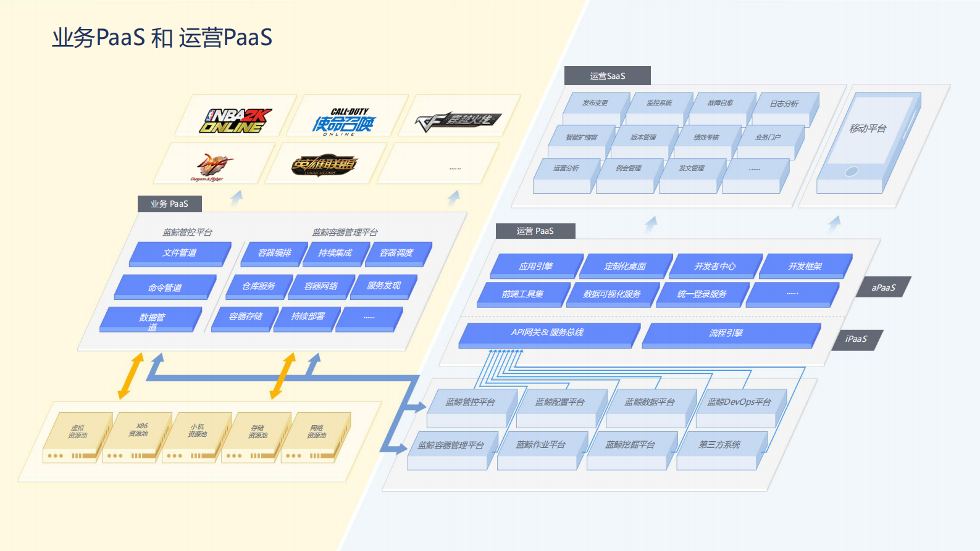Viewport: 980px width, 551px height.
Task: Open the 英雄联盟 game logo tile
Action: (324, 165)
